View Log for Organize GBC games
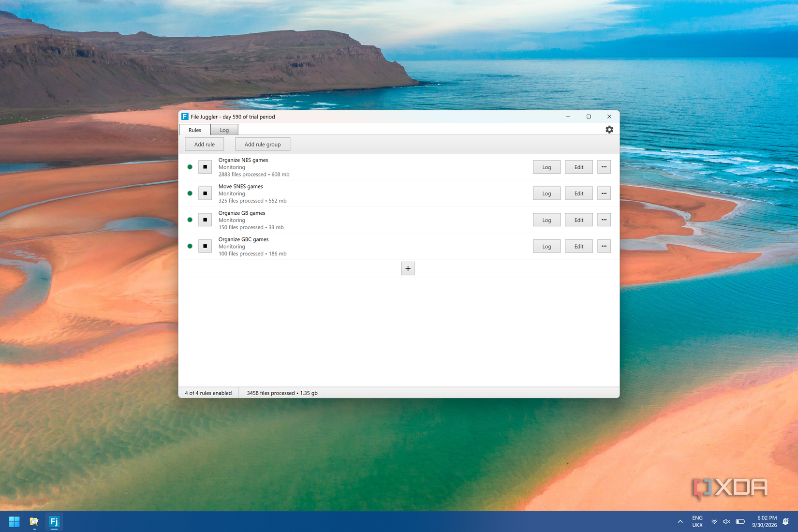 pyautogui.click(x=547, y=246)
